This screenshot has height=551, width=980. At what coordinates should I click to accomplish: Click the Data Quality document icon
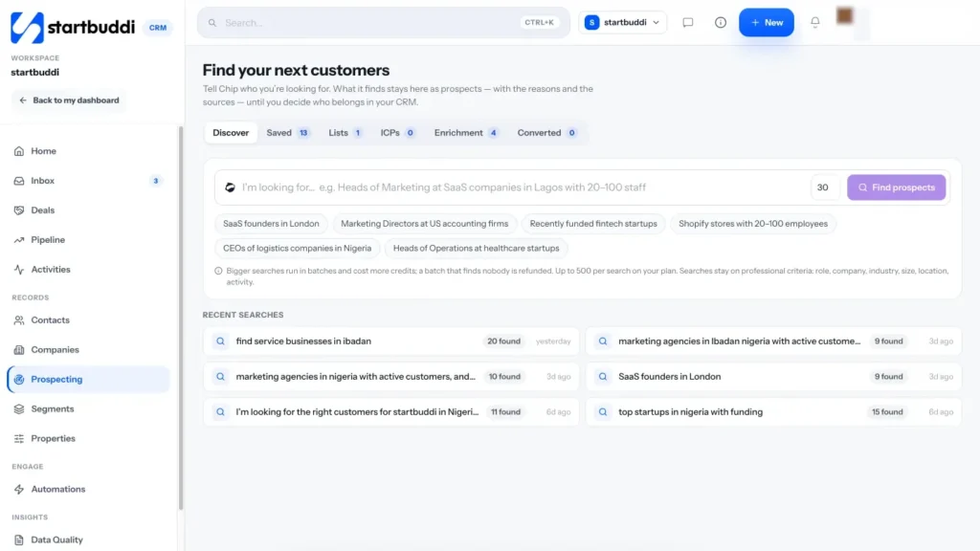point(19,540)
